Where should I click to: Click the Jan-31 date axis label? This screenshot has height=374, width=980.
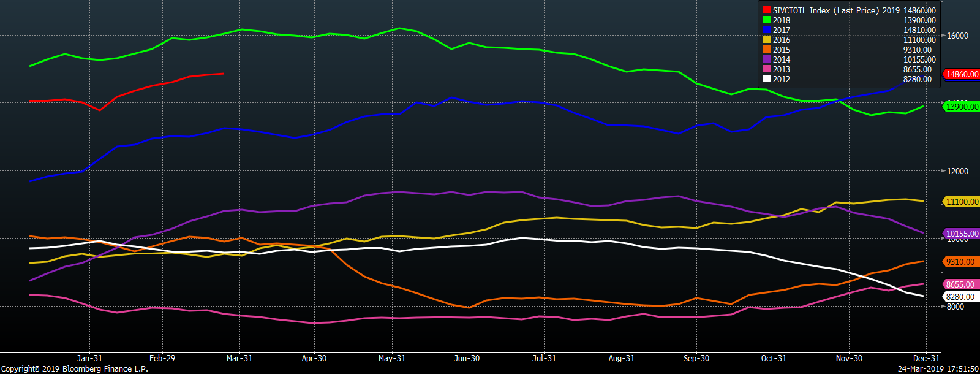[x=89, y=358]
